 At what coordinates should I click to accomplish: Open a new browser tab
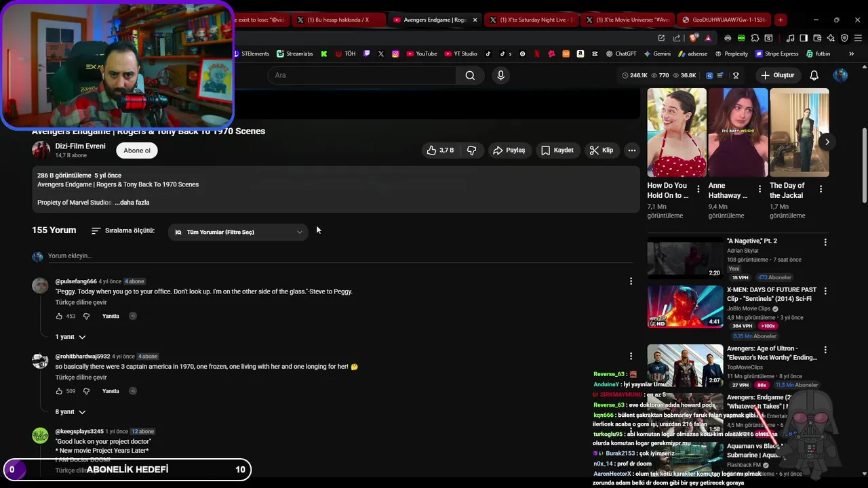781,20
